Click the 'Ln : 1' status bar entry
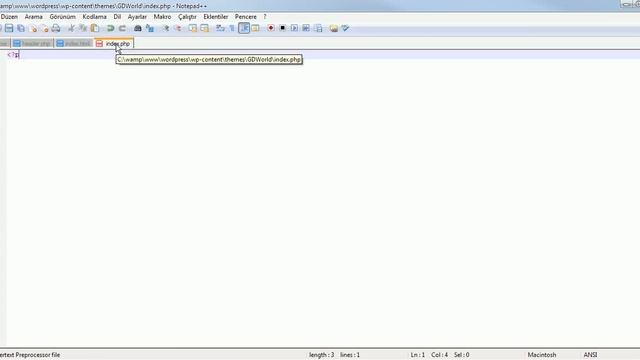Screen dimensions: 640x360 coord(418,355)
